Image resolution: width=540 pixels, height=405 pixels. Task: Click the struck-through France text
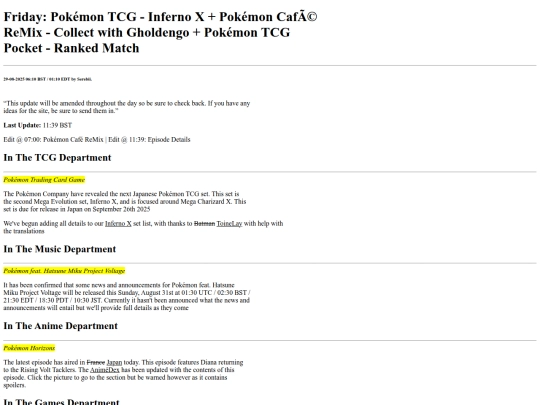pos(96,362)
